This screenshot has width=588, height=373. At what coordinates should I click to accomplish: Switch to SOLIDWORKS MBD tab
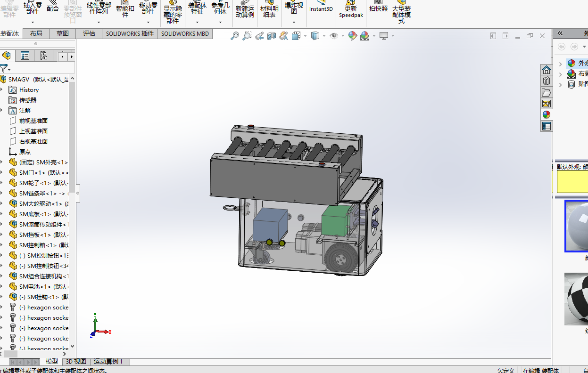185,33
